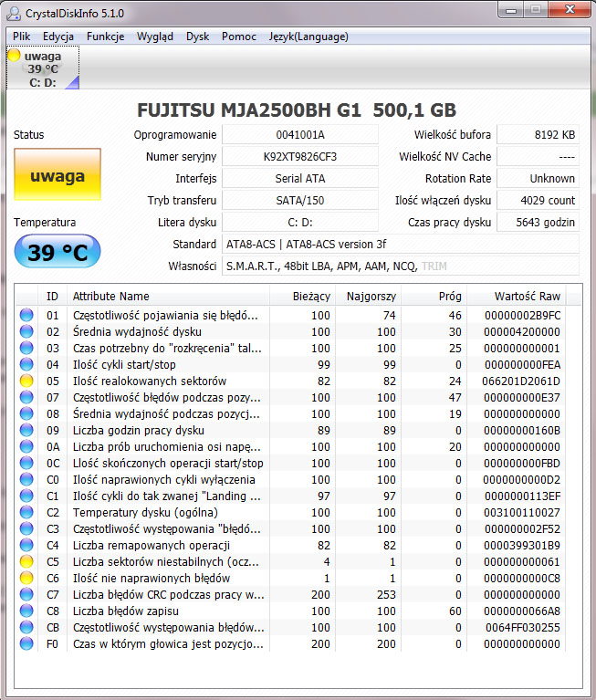Click the 8192 KB buffer size field
The height and width of the screenshot is (700, 596).
(538, 134)
